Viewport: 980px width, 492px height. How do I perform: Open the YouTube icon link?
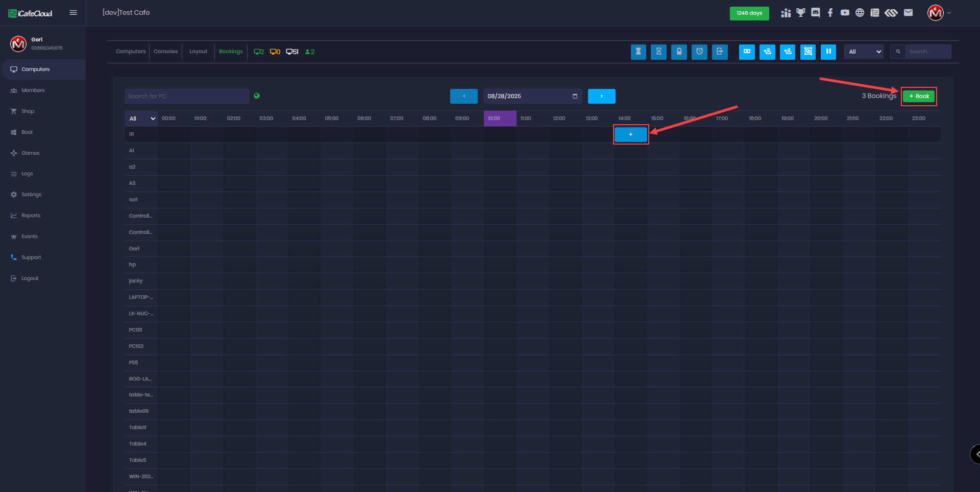845,13
